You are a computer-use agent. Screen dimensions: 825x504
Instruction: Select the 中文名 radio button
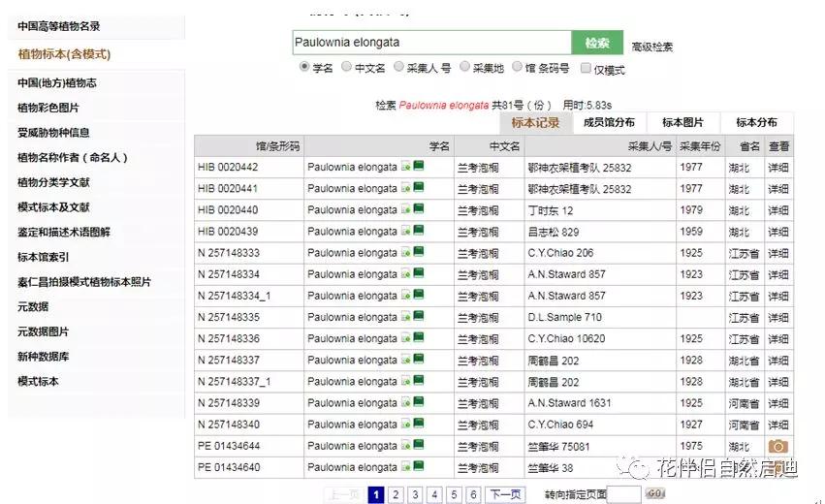click(x=346, y=66)
